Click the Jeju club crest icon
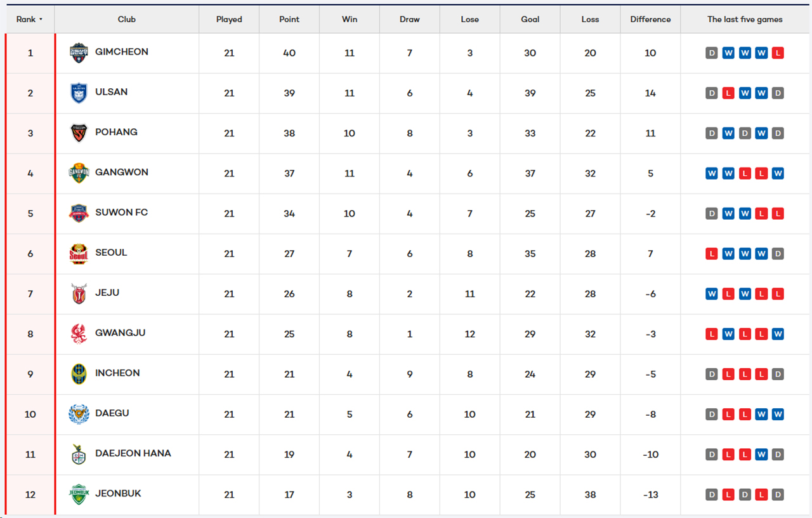 (x=79, y=293)
